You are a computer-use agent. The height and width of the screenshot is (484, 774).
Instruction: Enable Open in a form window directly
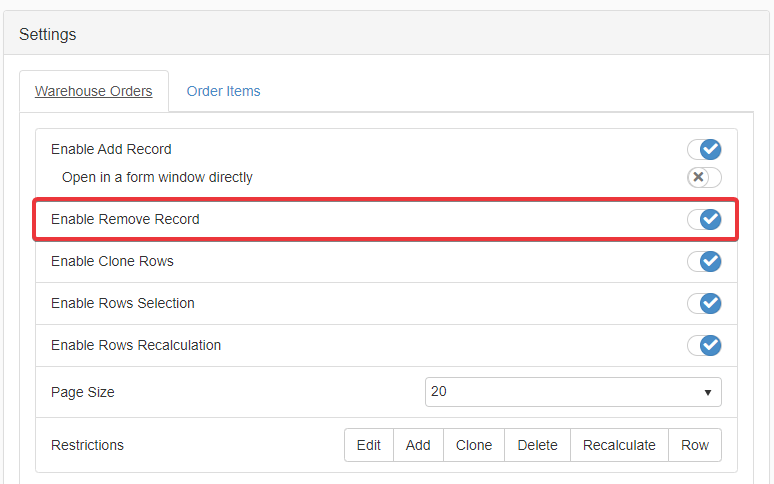coord(704,177)
